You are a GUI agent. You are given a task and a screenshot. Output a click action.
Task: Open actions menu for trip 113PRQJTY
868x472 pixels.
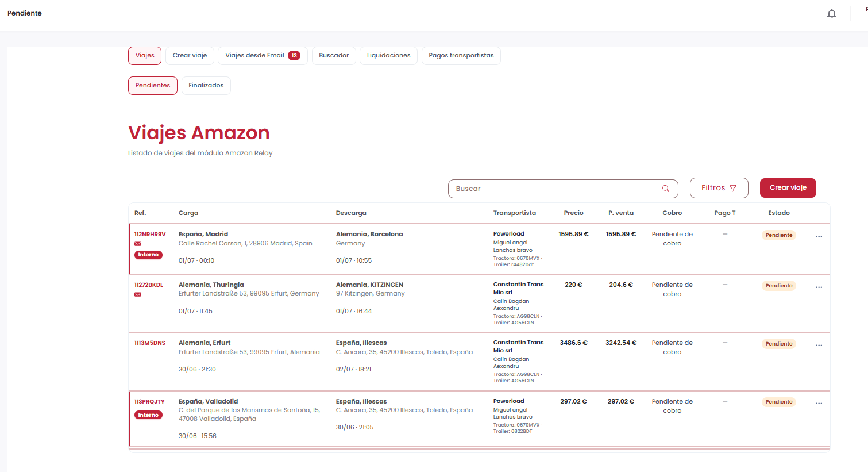819,404
